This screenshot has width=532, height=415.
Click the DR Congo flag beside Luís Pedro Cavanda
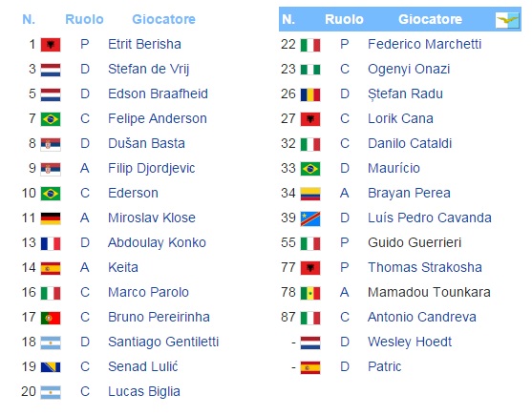310,218
